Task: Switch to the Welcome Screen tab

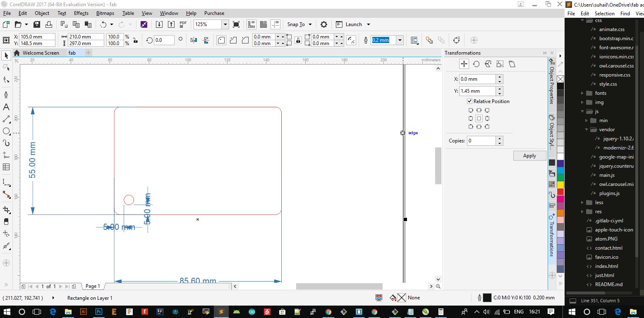Action: click(x=41, y=53)
